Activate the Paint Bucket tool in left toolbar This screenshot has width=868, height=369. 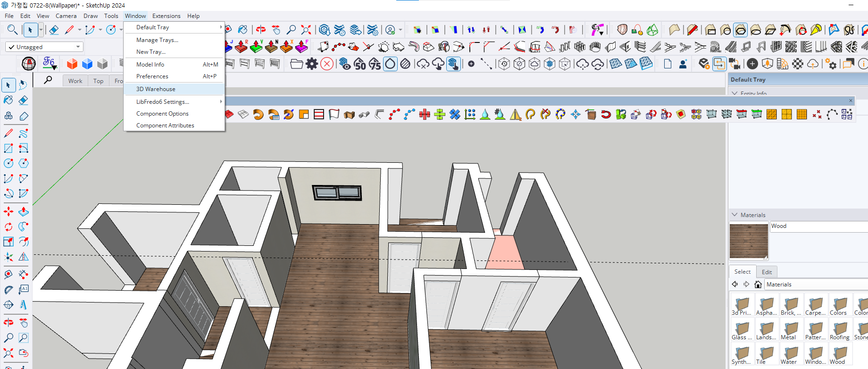[8, 100]
